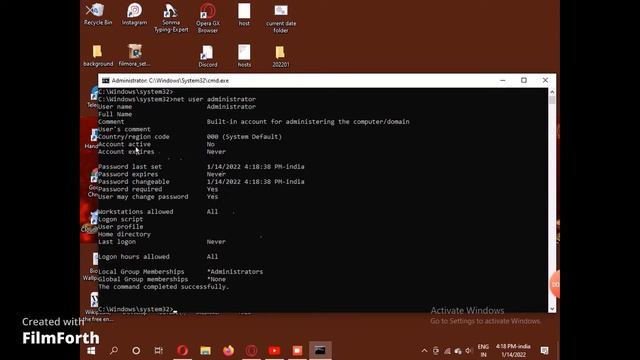Close the Command Prompt window
This screenshot has width=640, height=360.
[545, 80]
